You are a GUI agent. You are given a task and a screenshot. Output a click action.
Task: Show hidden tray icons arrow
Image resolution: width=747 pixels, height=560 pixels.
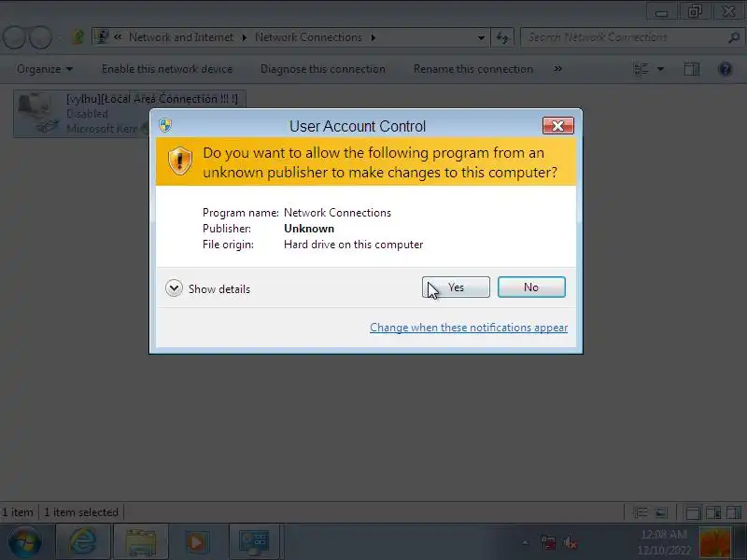click(525, 542)
